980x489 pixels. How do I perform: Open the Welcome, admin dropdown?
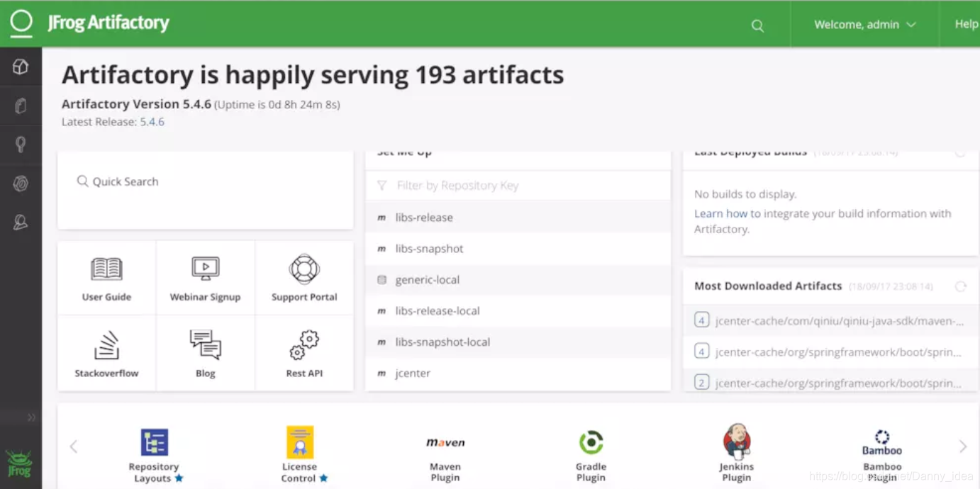pos(865,24)
